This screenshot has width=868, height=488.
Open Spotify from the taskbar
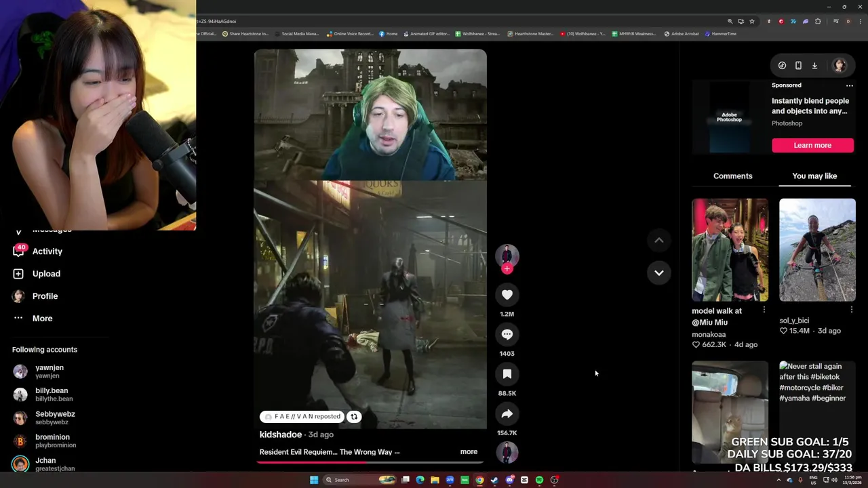tap(539, 480)
